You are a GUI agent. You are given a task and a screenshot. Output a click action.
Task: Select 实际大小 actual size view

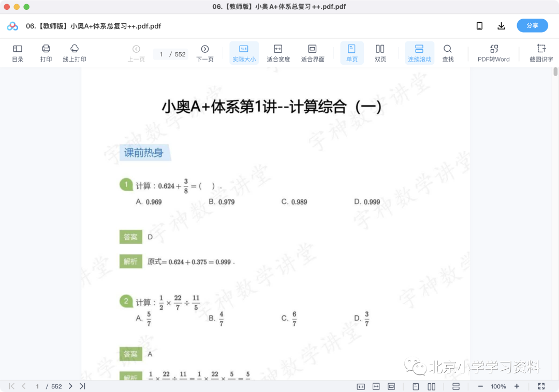tap(244, 53)
